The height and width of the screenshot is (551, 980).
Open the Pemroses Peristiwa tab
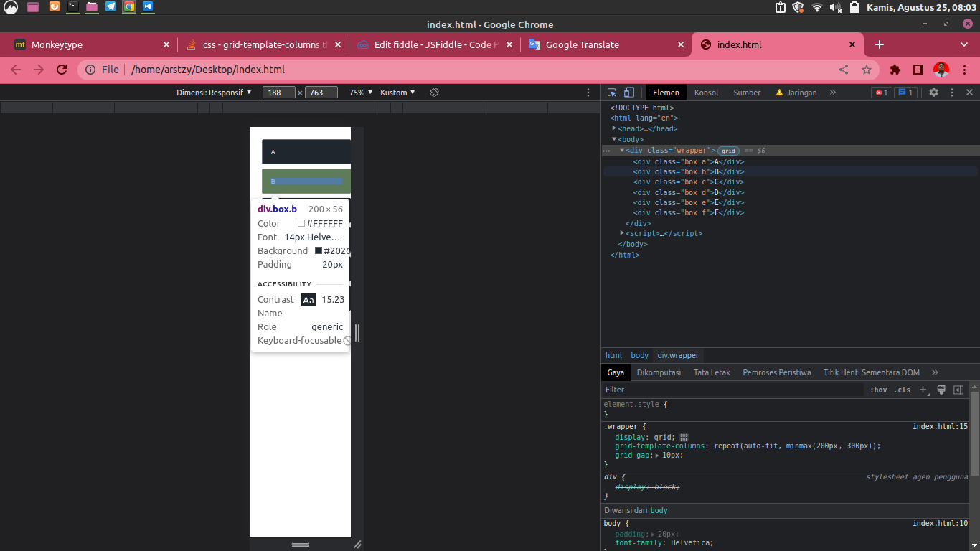[x=776, y=372]
